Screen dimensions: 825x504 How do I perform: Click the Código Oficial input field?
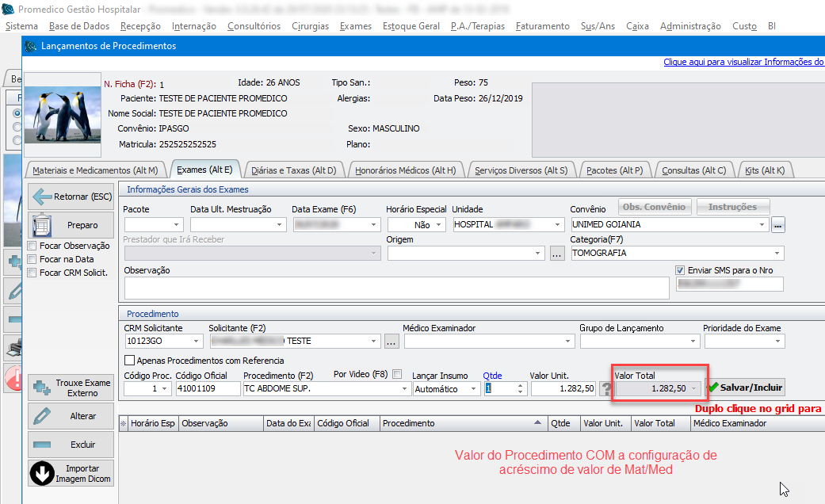[x=208, y=388]
